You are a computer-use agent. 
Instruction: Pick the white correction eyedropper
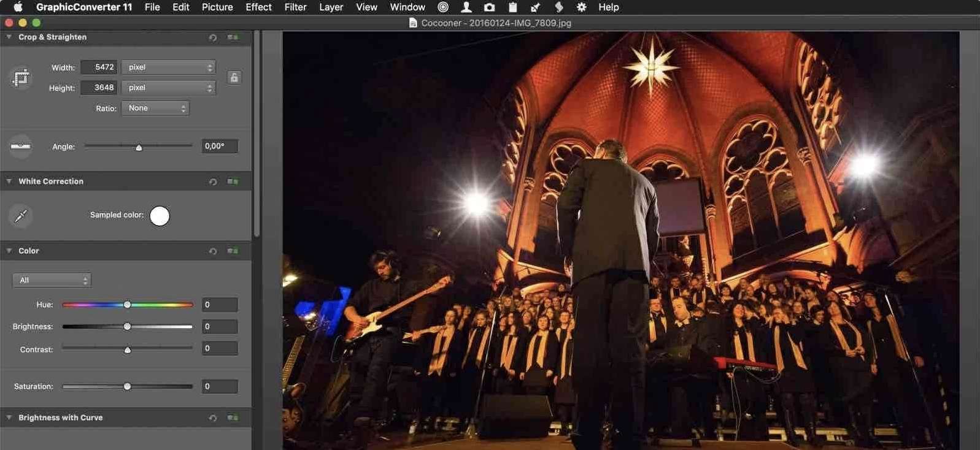pyautogui.click(x=21, y=216)
